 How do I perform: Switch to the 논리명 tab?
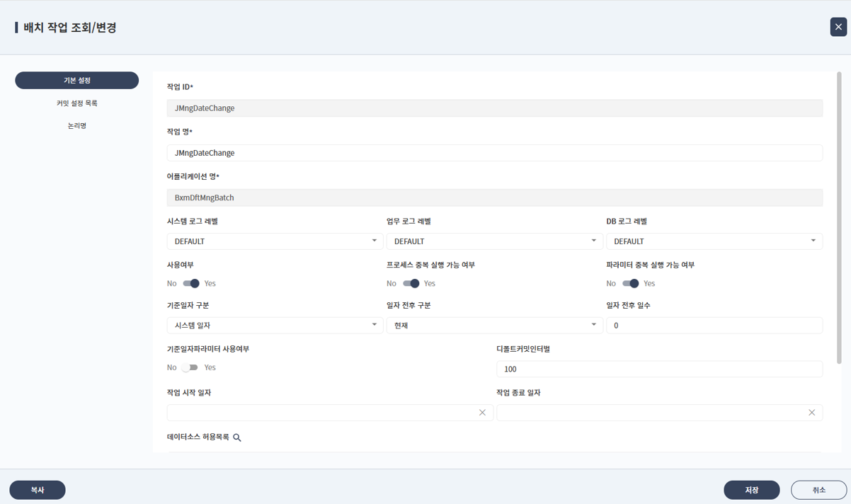(x=77, y=126)
